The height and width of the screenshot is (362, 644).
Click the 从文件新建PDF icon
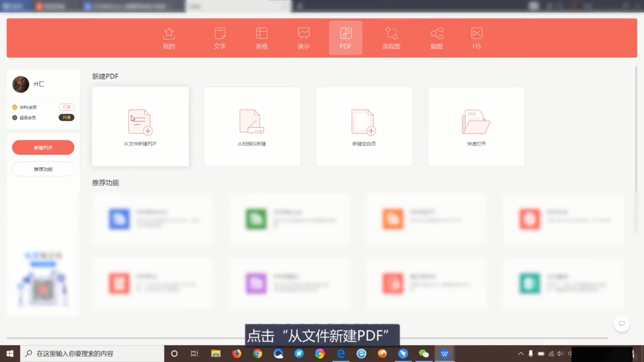(140, 122)
